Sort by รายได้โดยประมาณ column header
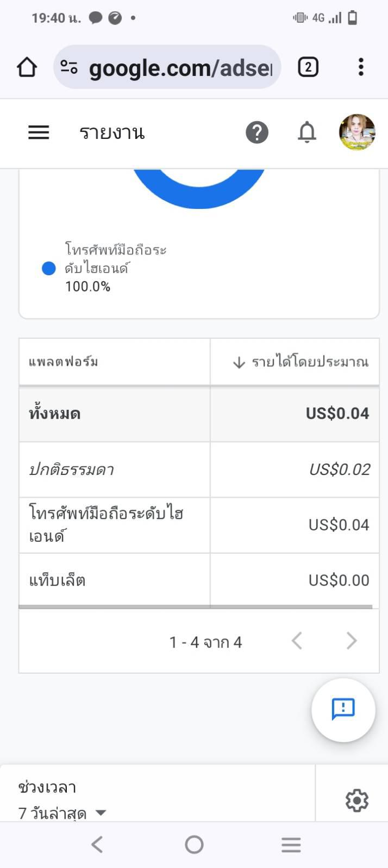This screenshot has height=868, width=388. click(301, 362)
